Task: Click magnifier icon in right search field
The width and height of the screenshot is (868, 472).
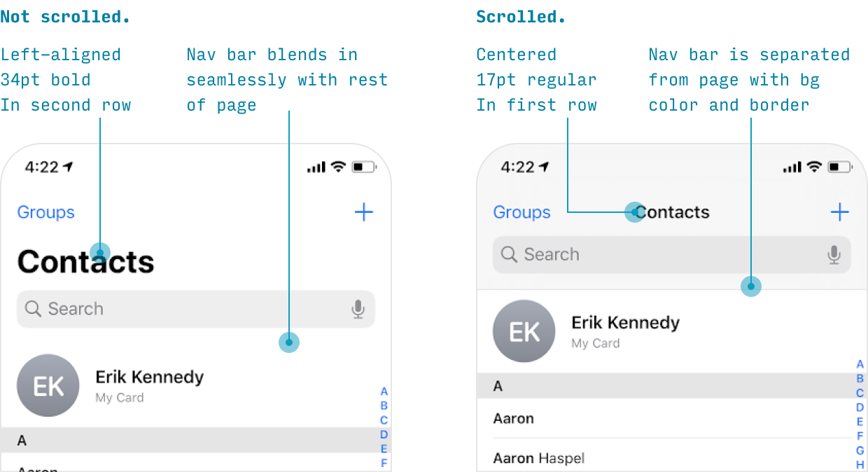Action: click(x=509, y=254)
